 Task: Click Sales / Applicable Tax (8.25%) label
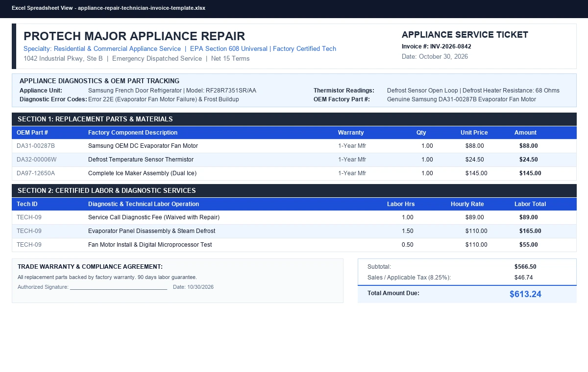(409, 278)
